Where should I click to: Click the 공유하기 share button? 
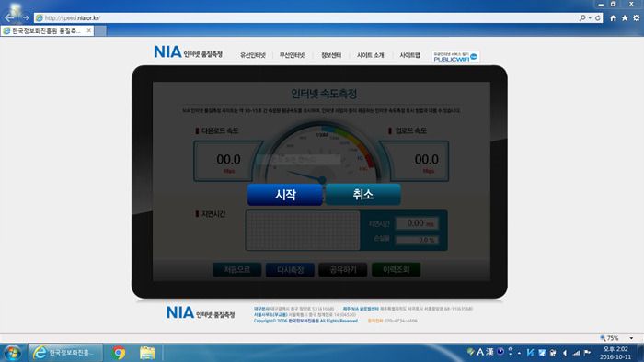point(343,270)
